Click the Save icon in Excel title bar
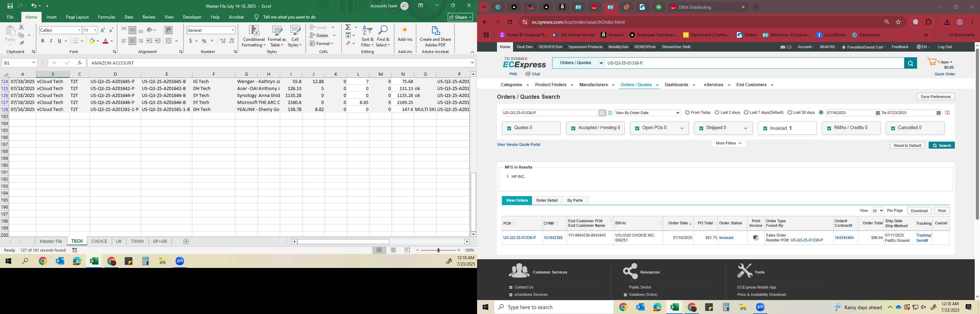Image resolution: width=980 pixels, height=314 pixels. coord(10,6)
